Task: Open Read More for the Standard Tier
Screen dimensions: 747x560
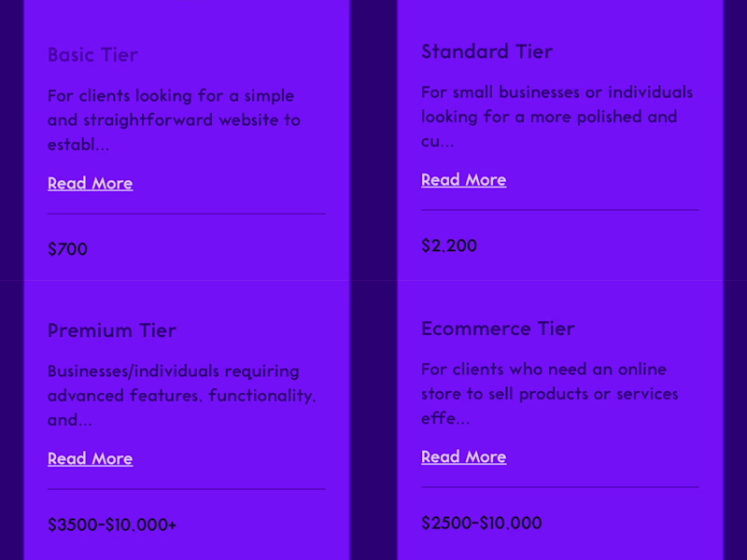Action: 464,179
